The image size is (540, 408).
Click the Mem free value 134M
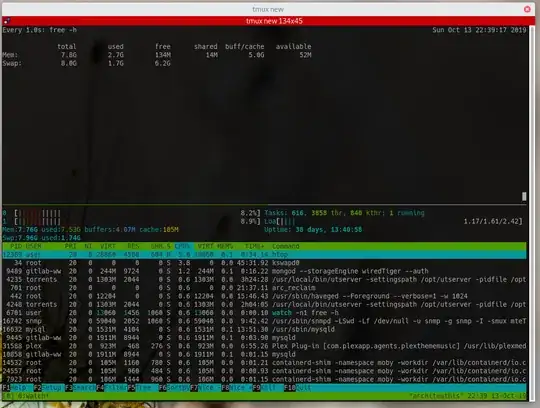(163, 55)
